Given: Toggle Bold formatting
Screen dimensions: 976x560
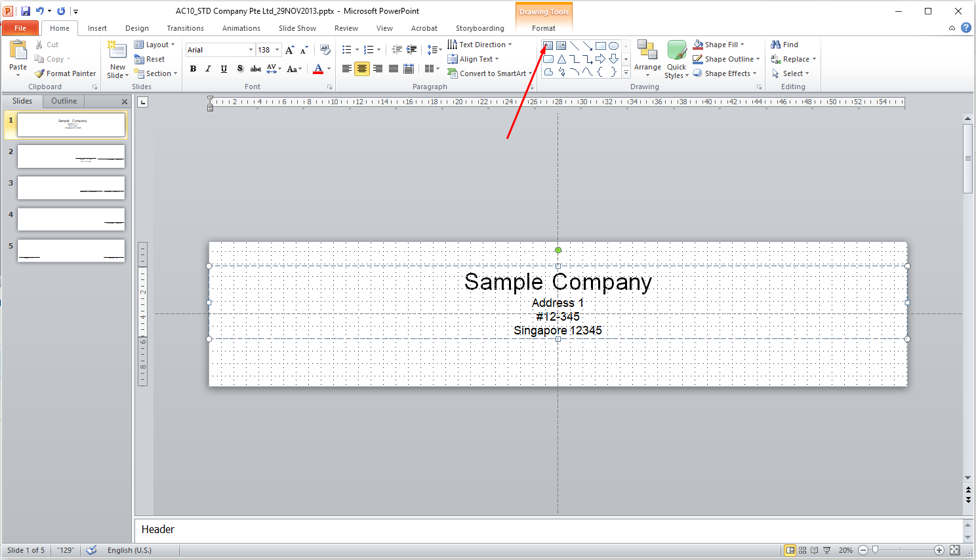Looking at the screenshot, I should pos(193,69).
